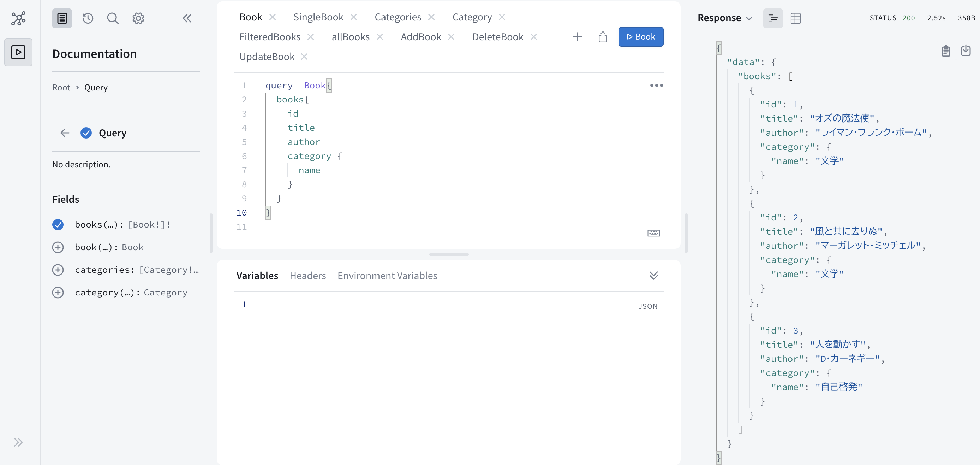980x465 pixels.
Task: Close the AddBook tab
Action: [451, 36]
